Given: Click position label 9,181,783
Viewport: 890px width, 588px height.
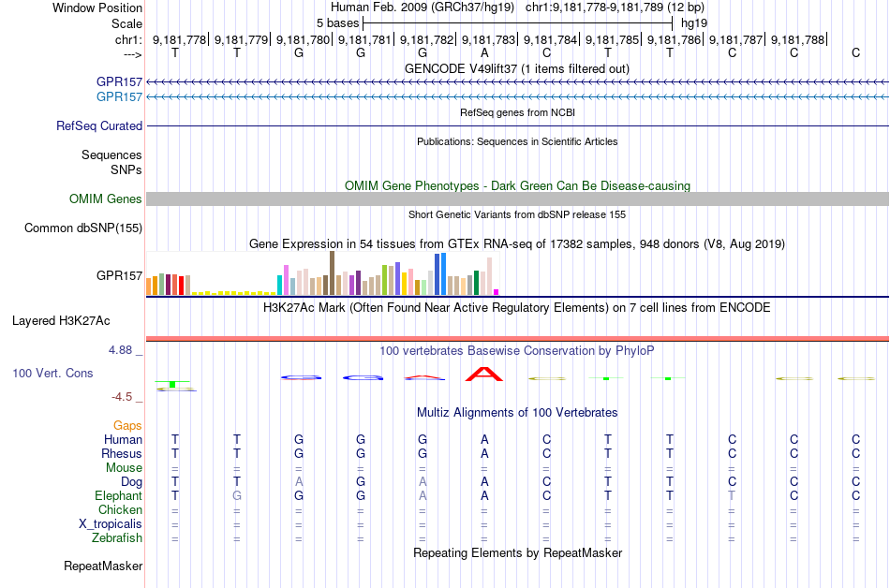Looking at the screenshot, I should tap(489, 39).
